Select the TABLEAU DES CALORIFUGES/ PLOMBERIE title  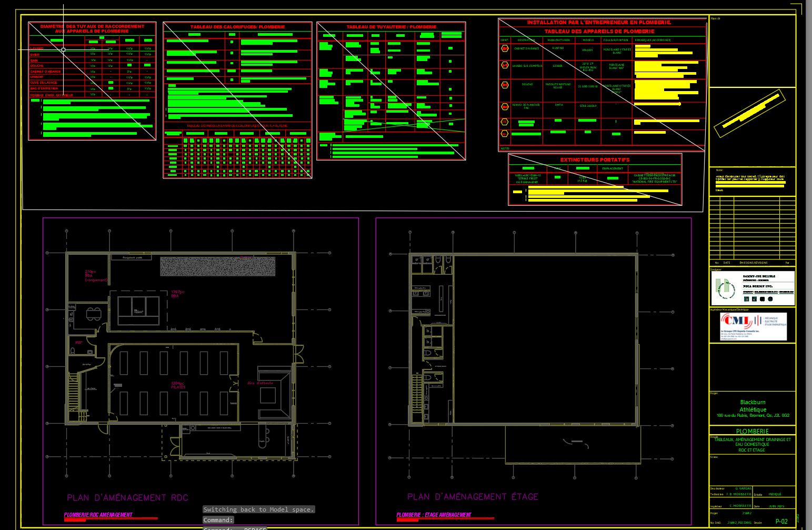237,27
